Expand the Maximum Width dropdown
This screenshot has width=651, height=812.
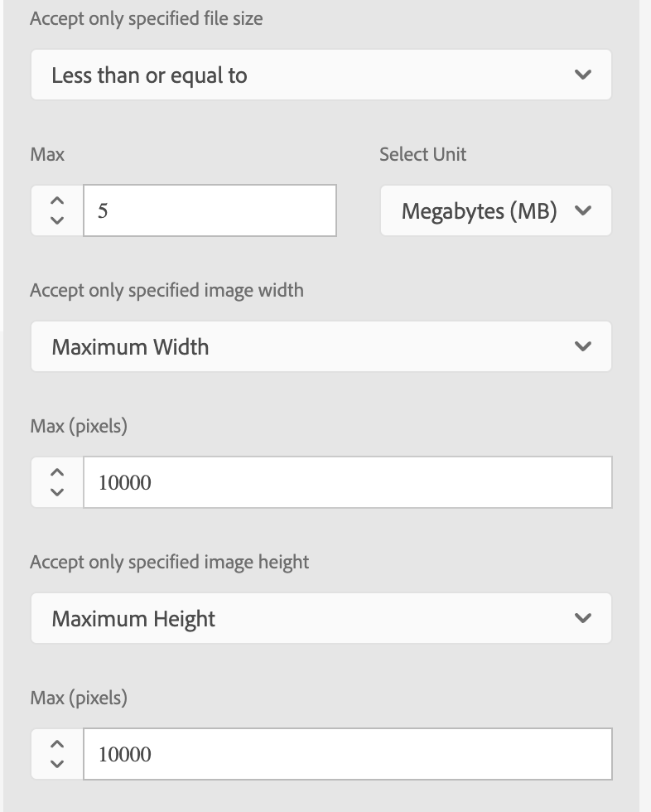pyautogui.click(x=321, y=346)
